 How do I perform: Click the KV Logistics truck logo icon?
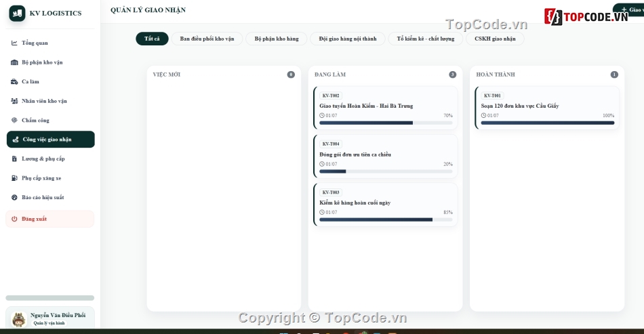17,13
